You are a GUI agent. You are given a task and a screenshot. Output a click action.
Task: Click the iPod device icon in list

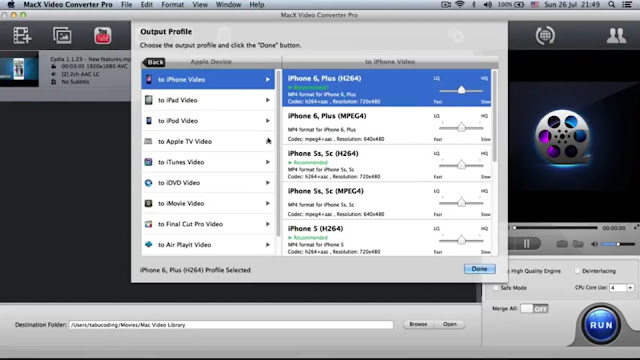tap(149, 121)
